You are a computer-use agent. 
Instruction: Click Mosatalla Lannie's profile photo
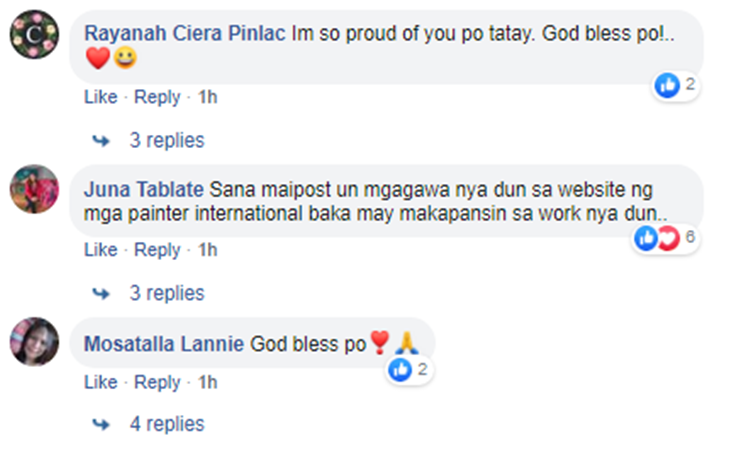(x=35, y=342)
